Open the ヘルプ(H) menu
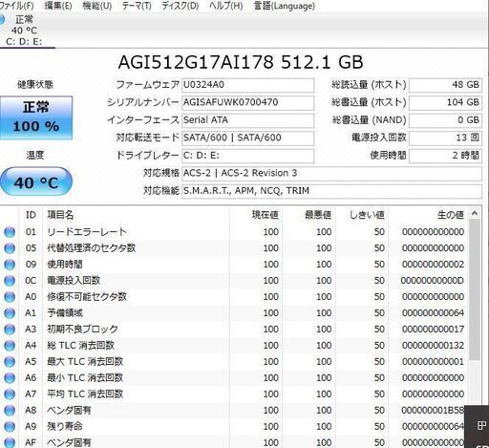The image size is (489, 448). tap(226, 6)
